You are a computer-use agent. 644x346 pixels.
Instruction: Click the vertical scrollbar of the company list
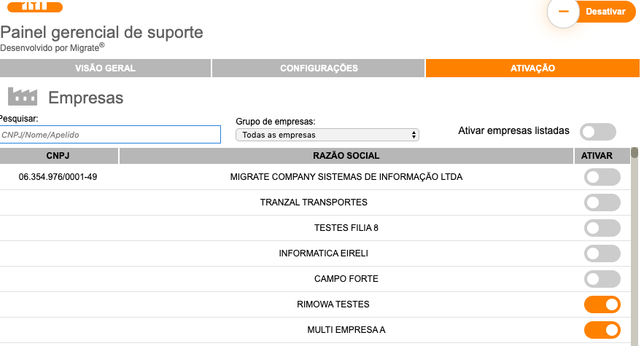click(x=635, y=240)
